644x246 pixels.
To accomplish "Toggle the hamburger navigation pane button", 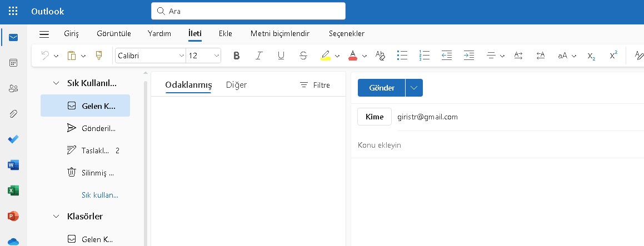I will 44,34.
